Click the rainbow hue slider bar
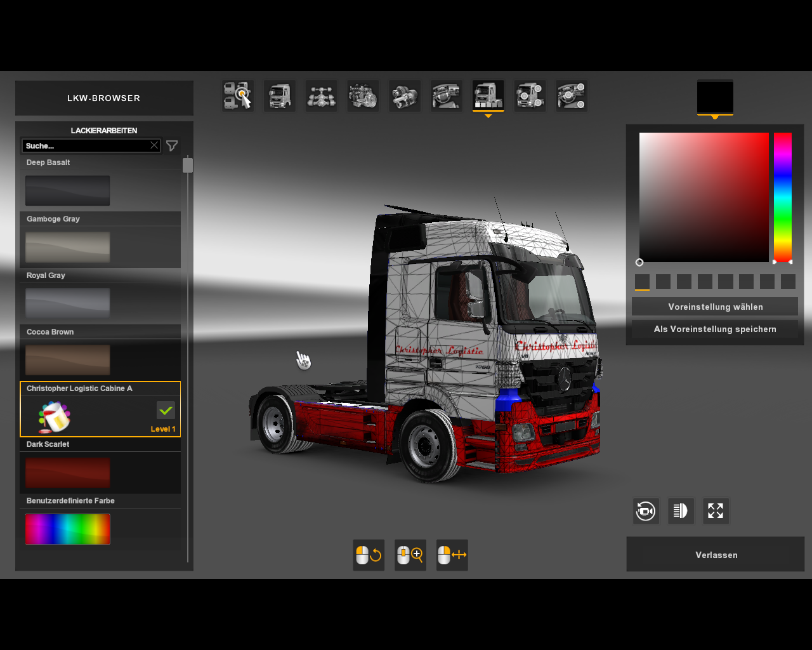 [x=783, y=197]
